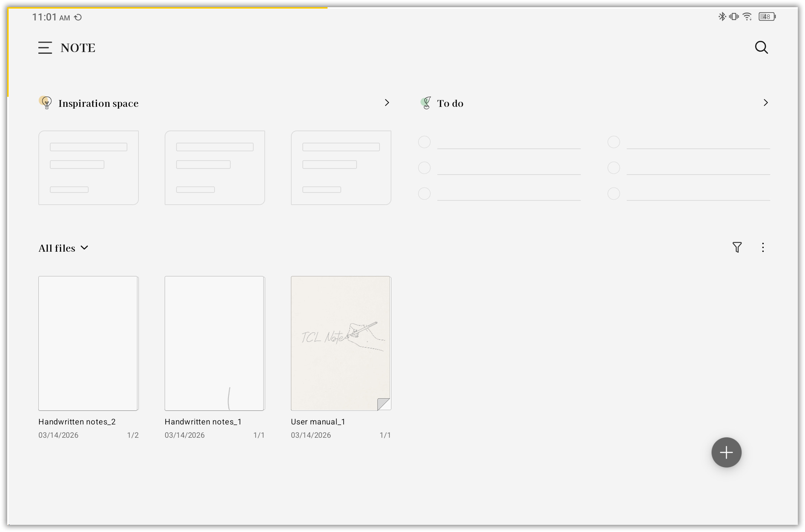Tap the plus button to create note

pyautogui.click(x=726, y=452)
